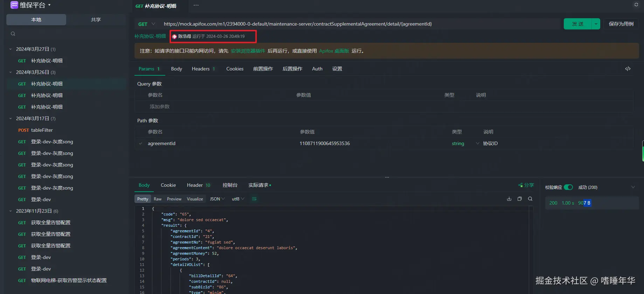Viewport: 644px width, 294px height.
Task: Open the Cookies tab
Action: 235,69
